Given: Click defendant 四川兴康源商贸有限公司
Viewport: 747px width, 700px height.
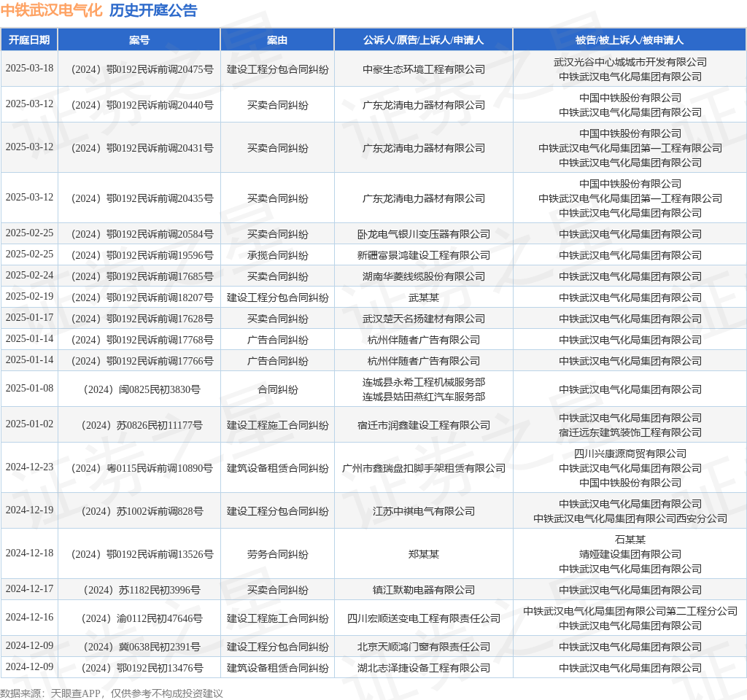Looking at the screenshot, I should pyautogui.click(x=630, y=454).
